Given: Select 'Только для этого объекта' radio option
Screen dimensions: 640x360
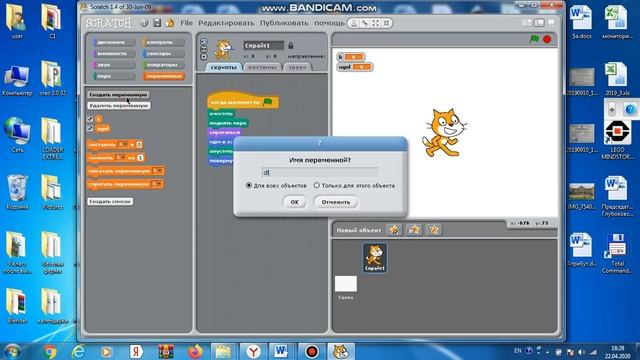Looking at the screenshot, I should click(x=316, y=185).
